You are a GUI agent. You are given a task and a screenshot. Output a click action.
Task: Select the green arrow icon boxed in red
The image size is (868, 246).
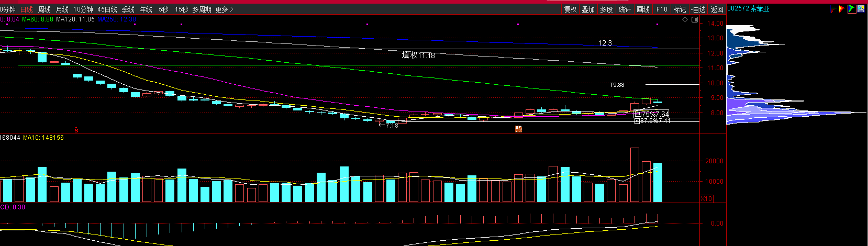click(x=851, y=9)
